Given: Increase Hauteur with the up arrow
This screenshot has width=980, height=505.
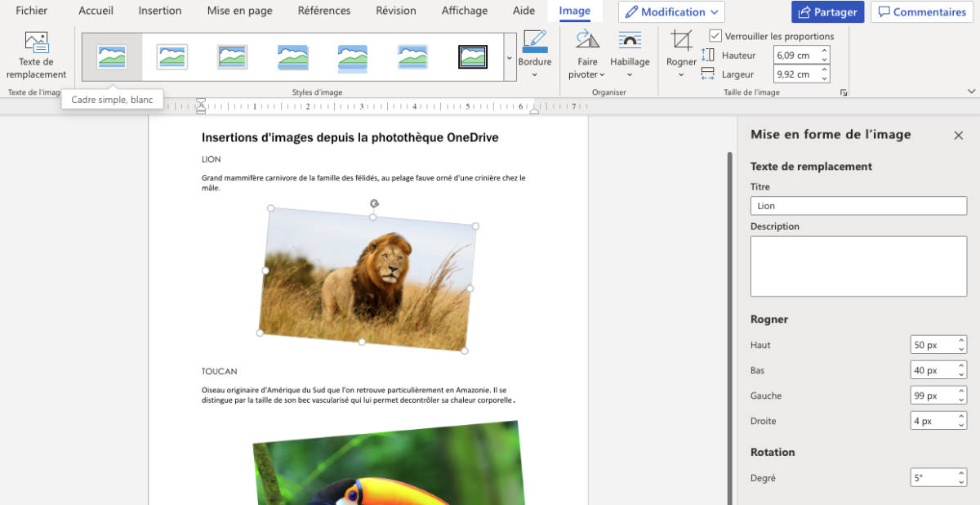Looking at the screenshot, I should 825,51.
